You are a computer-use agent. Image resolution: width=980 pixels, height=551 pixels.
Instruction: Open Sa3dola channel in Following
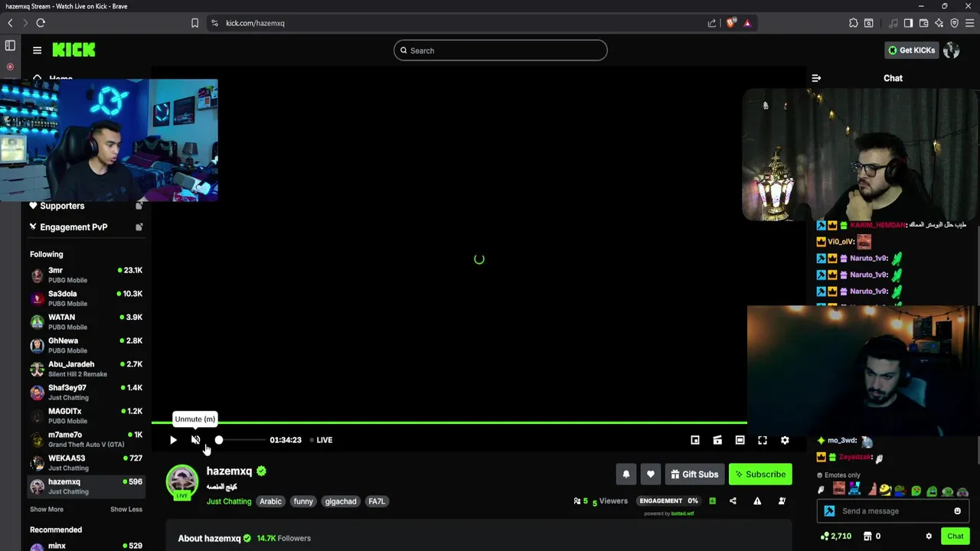[x=86, y=298]
